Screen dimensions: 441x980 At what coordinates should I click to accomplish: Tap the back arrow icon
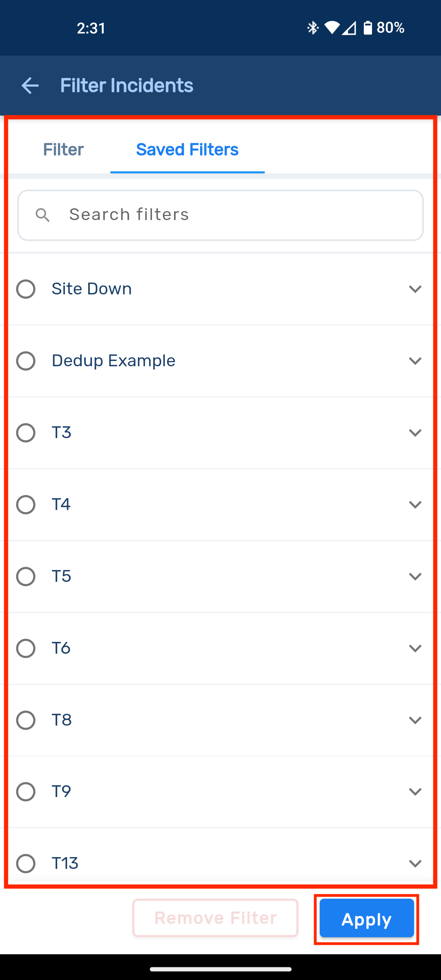(x=30, y=86)
